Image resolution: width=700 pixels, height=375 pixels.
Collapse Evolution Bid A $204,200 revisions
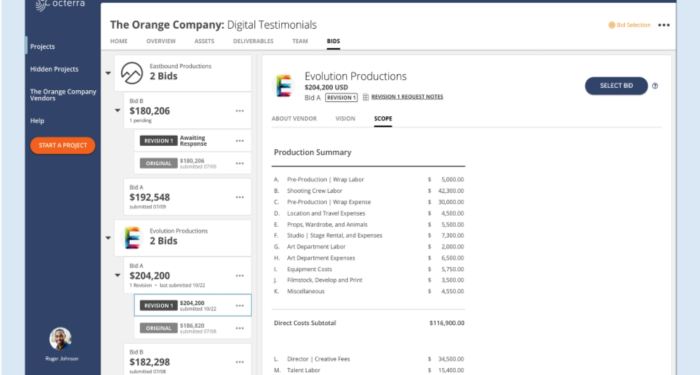tap(117, 275)
